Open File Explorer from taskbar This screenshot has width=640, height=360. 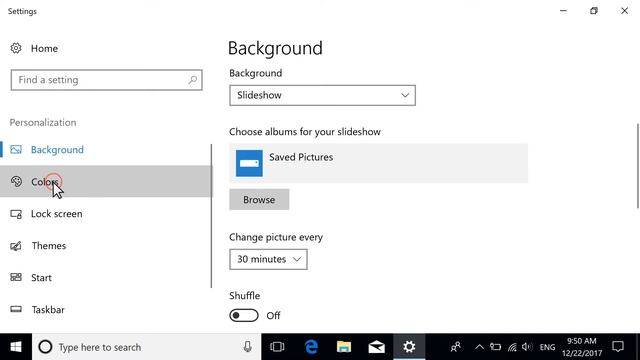pyautogui.click(x=344, y=347)
